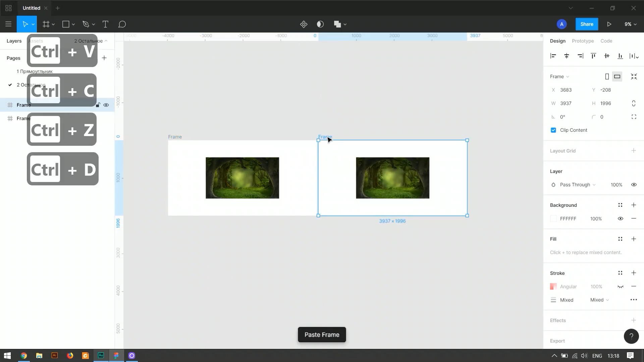Show the hidden Angular stroke
Viewport: 644px width, 362px height.
[x=621, y=287]
